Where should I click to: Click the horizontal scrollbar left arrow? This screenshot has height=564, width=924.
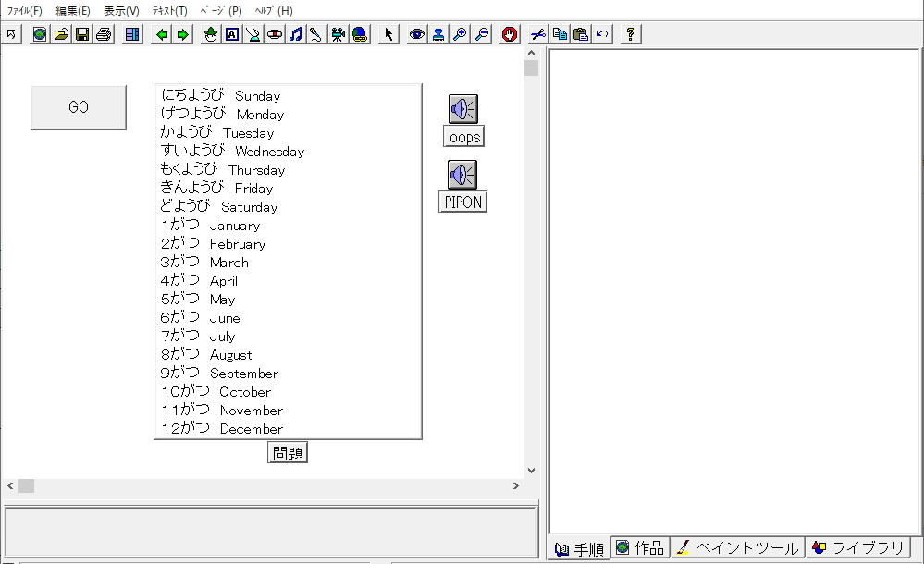coord(10,486)
